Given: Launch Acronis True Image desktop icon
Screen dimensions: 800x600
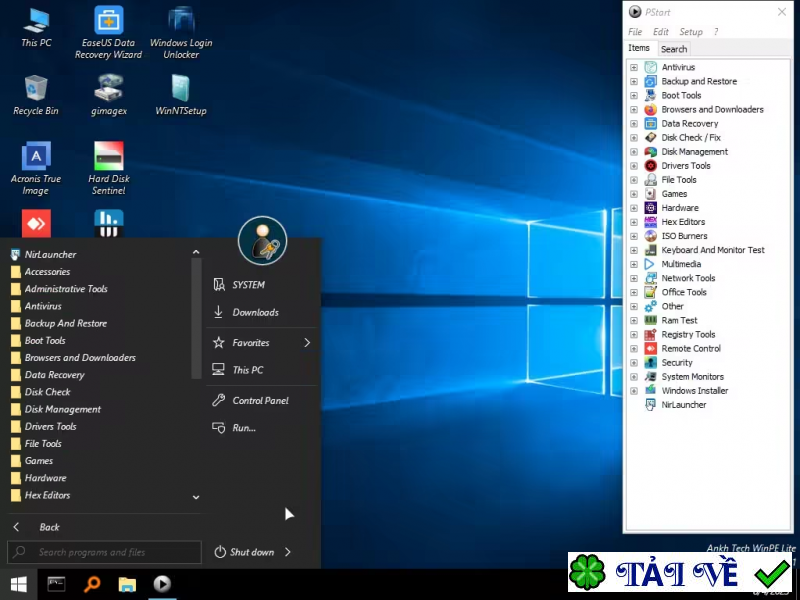Looking at the screenshot, I should [35, 157].
